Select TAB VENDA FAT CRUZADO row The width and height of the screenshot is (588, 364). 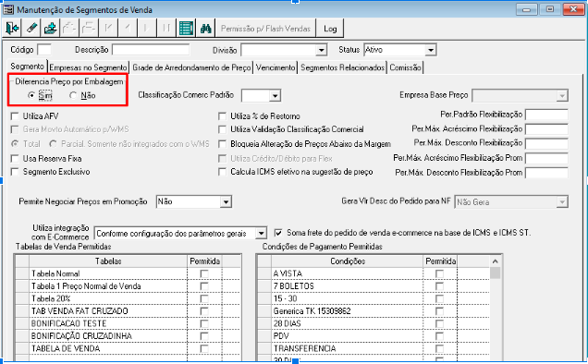(128, 311)
